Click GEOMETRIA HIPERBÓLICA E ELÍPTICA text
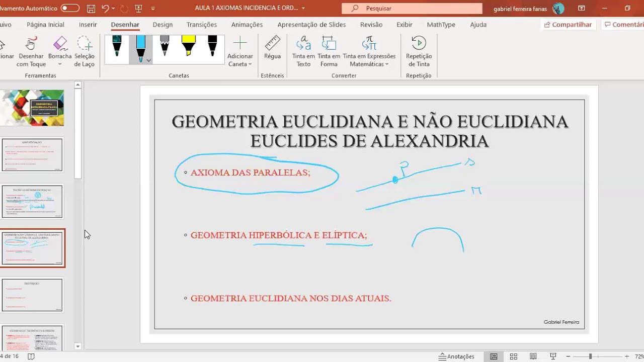Screen dimensions: 644x362 point(279,235)
